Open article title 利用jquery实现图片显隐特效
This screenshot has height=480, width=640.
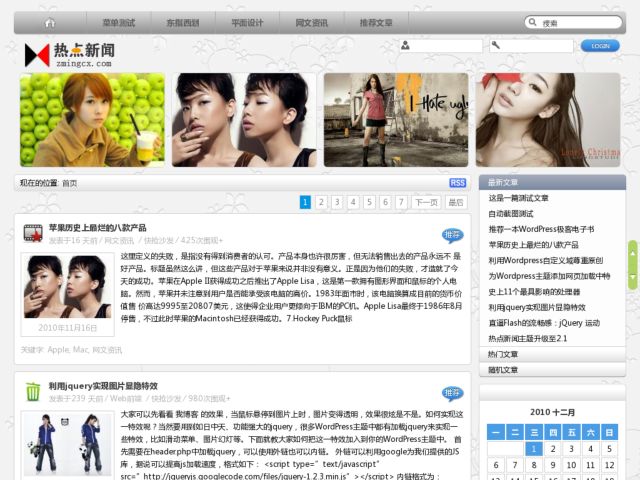[103, 386]
